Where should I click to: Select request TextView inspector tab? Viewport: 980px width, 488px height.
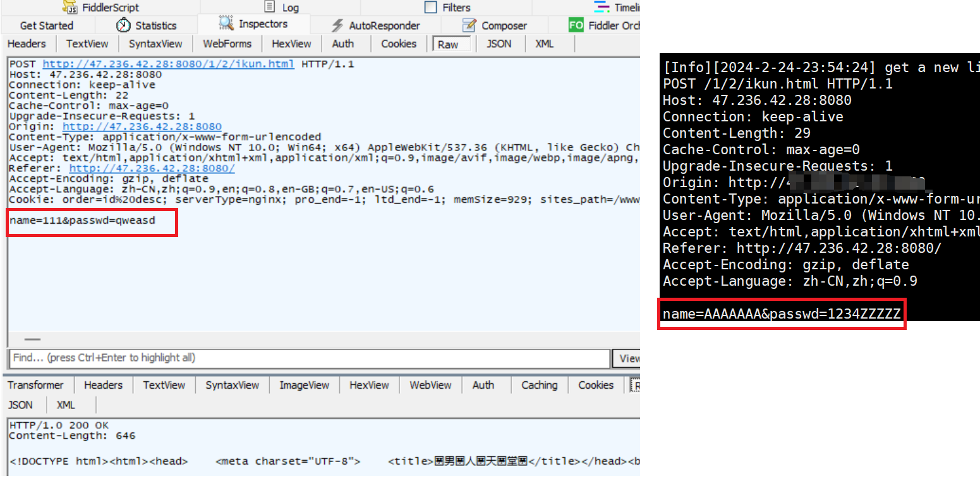tap(87, 44)
